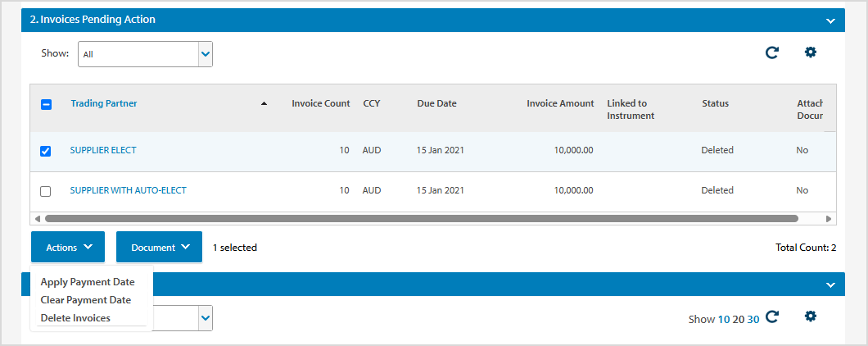Screen dimensions: 868x346
Task: Open the SUPPLIER WITH AUTO-ELECT link
Action: (x=128, y=190)
